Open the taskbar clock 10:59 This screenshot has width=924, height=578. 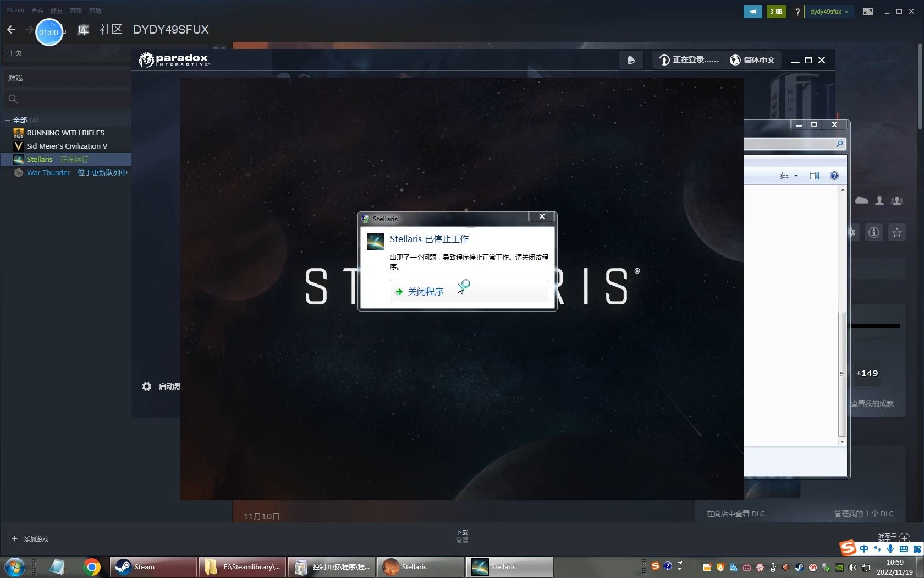[894, 568]
